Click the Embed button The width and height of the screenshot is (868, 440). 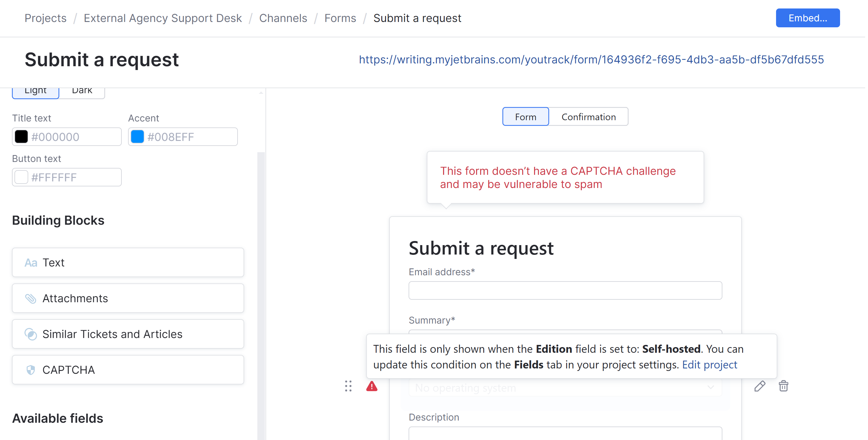tap(808, 18)
